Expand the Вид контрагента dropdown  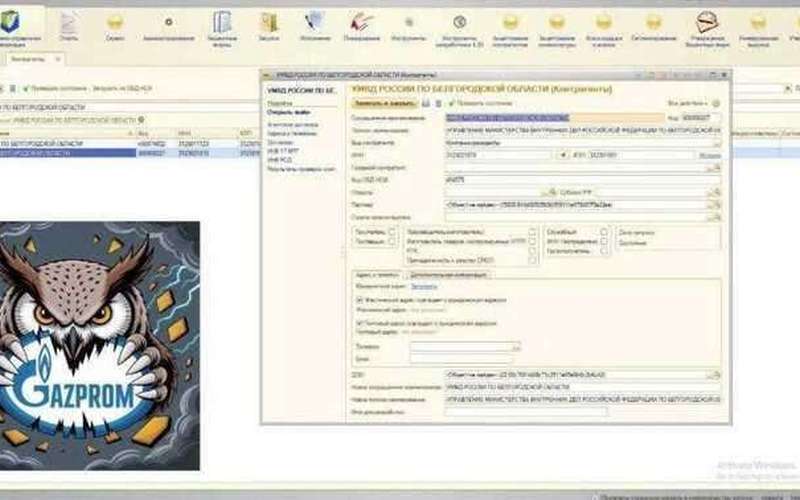717,143
